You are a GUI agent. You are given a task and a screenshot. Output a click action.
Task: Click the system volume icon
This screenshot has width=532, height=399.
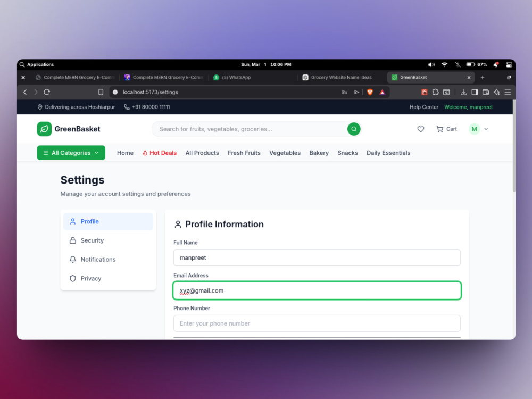[431, 64]
